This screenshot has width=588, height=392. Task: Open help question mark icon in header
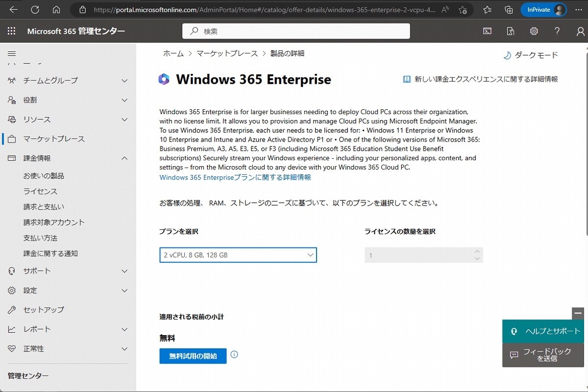point(557,31)
